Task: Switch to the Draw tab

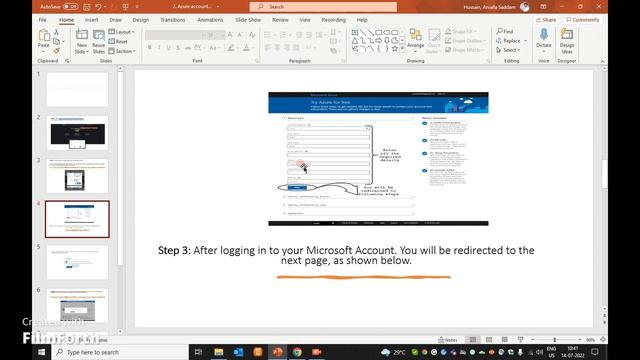Action: coord(116,20)
